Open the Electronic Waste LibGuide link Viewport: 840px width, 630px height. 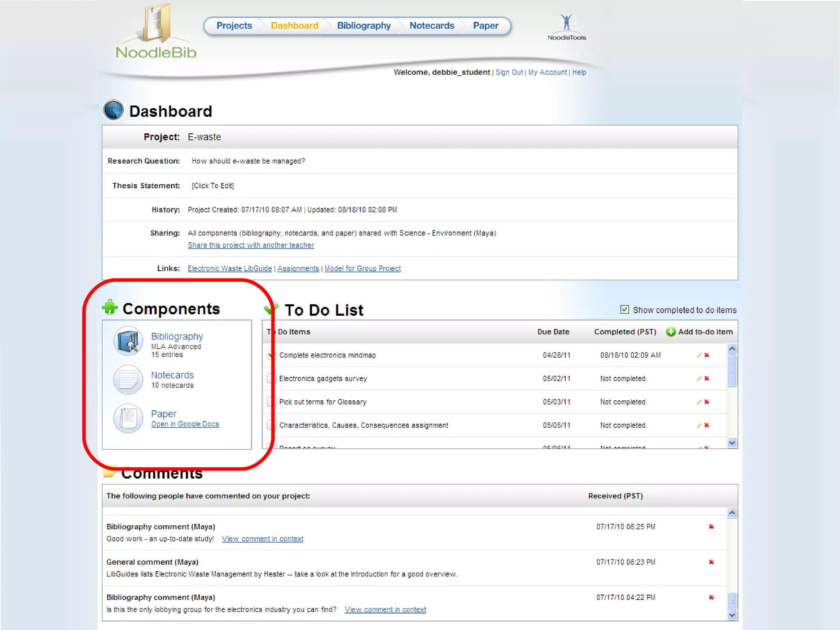click(x=230, y=269)
